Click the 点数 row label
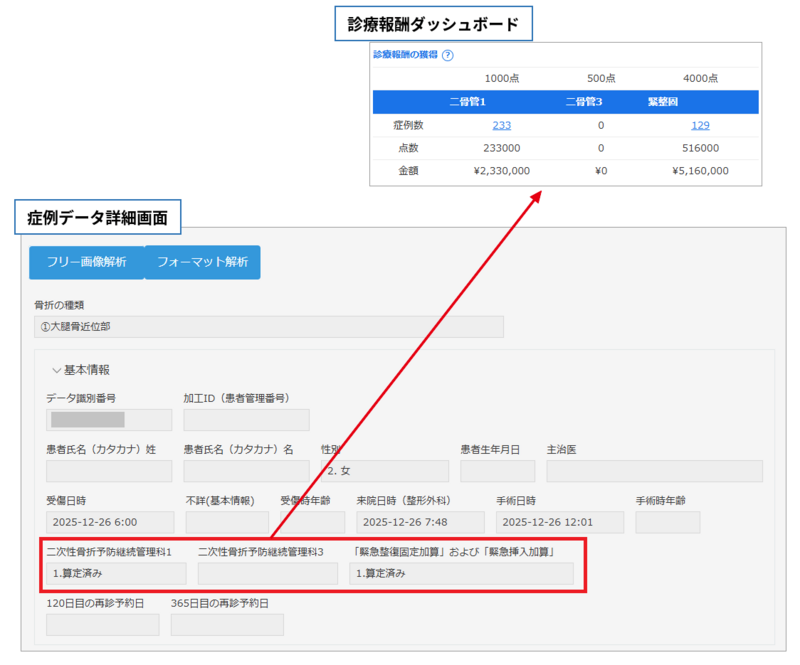Screen dimensions: 800x665 [x=408, y=148]
